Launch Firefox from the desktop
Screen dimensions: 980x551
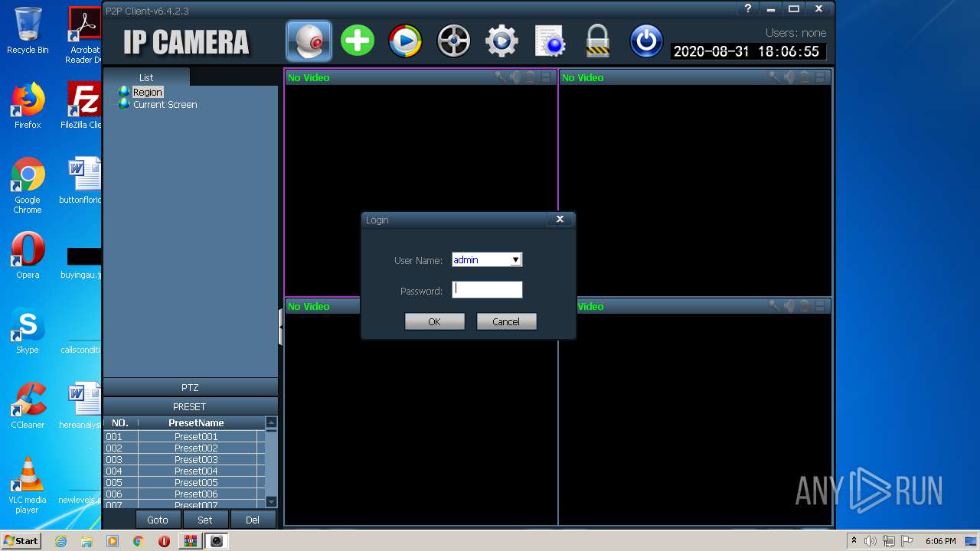28,106
